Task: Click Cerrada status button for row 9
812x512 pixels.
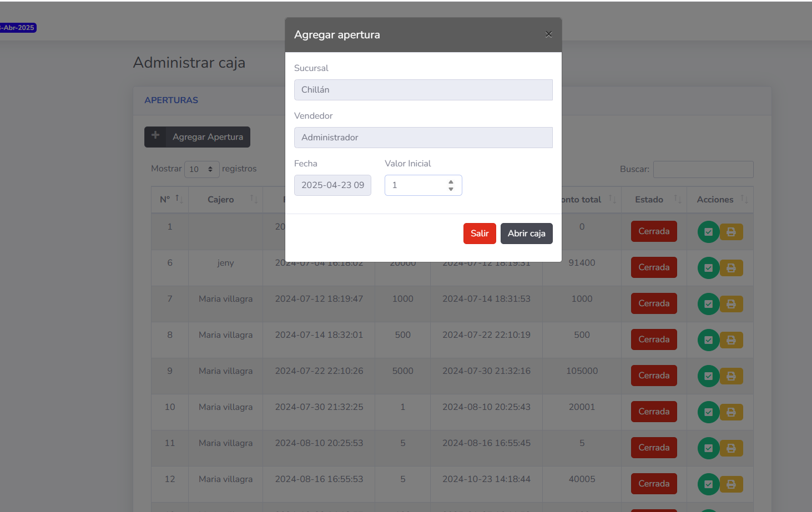Action: coord(653,376)
